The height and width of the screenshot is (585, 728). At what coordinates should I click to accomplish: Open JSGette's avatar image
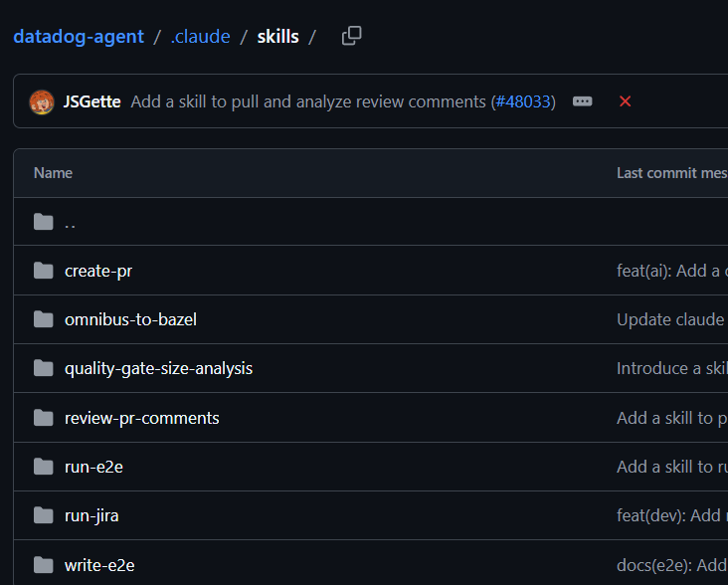(42, 101)
